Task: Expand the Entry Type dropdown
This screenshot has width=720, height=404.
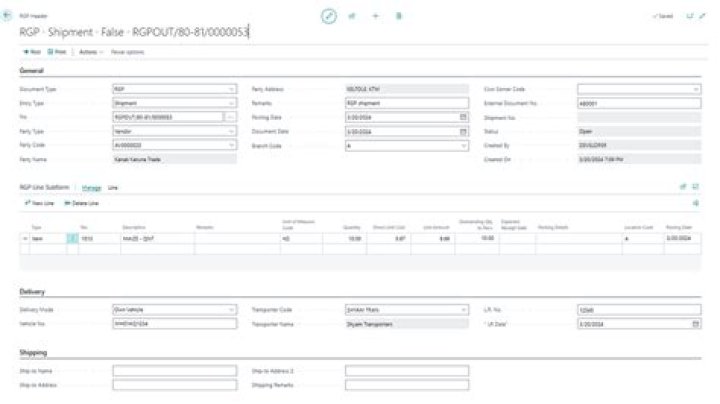Action: [231, 103]
